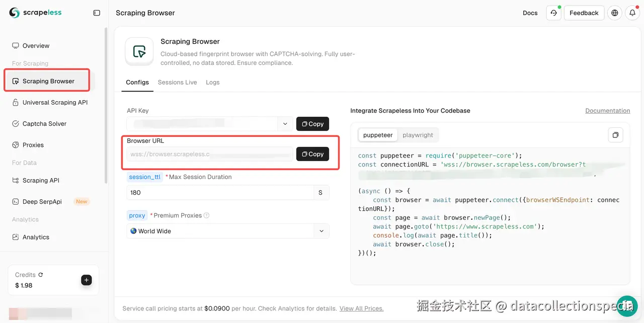Screen dimensions: 644x323
Task: Select the puppeteer code option
Action: (x=378, y=135)
